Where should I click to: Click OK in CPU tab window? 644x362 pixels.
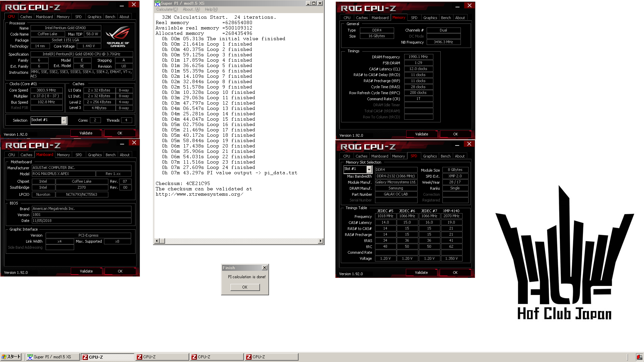[x=120, y=133]
